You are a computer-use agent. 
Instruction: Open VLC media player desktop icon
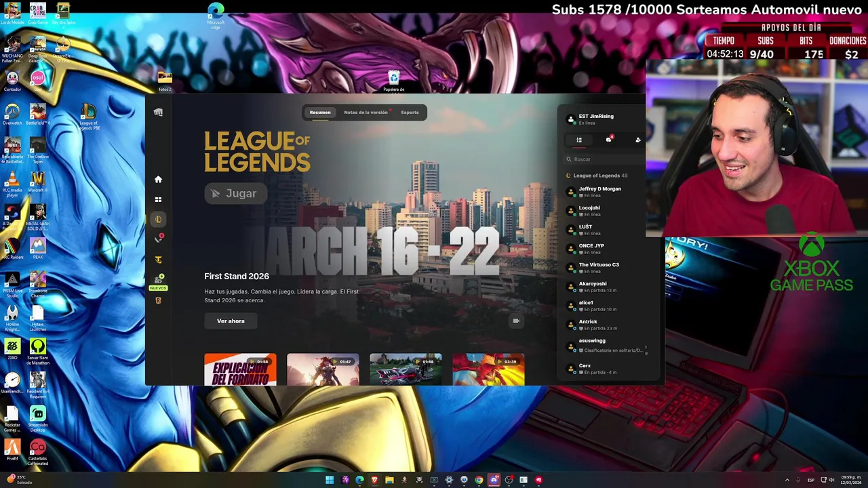click(12, 184)
